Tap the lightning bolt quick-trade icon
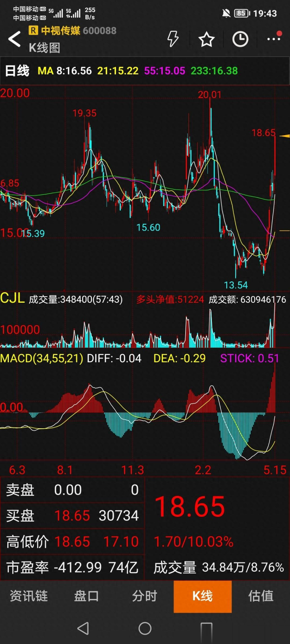290x644 pixels. click(173, 39)
